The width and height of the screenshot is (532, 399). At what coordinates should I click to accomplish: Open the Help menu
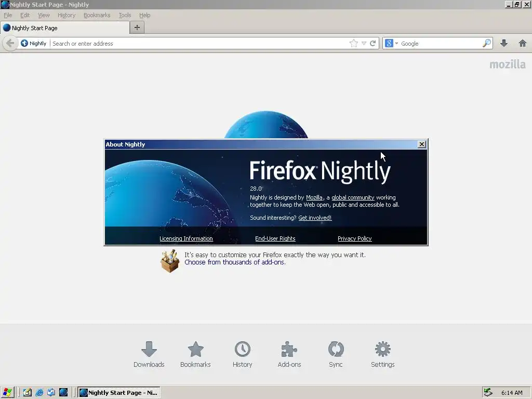point(144,15)
